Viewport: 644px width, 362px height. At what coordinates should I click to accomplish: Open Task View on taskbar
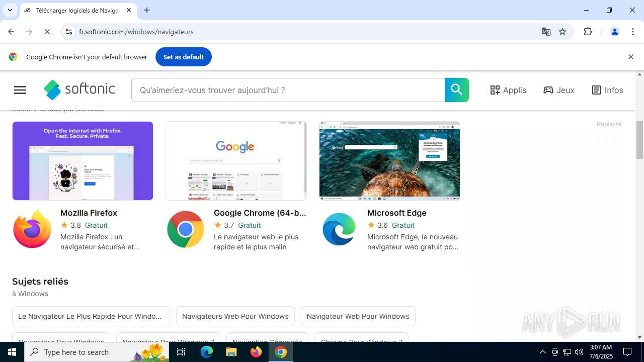coord(181,352)
